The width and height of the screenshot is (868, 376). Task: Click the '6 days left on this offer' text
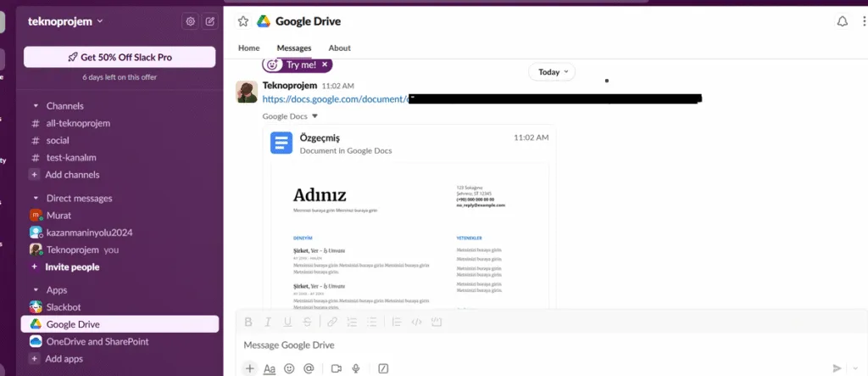point(120,77)
